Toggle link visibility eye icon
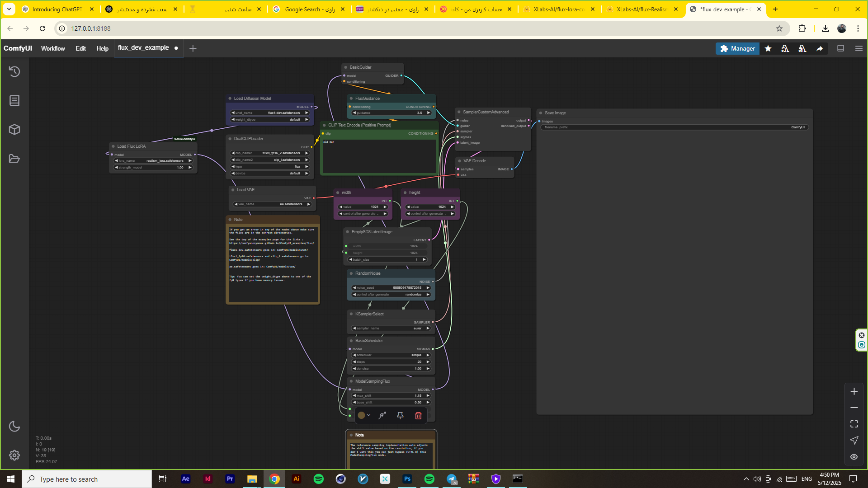The height and width of the screenshot is (488, 868). click(854, 457)
